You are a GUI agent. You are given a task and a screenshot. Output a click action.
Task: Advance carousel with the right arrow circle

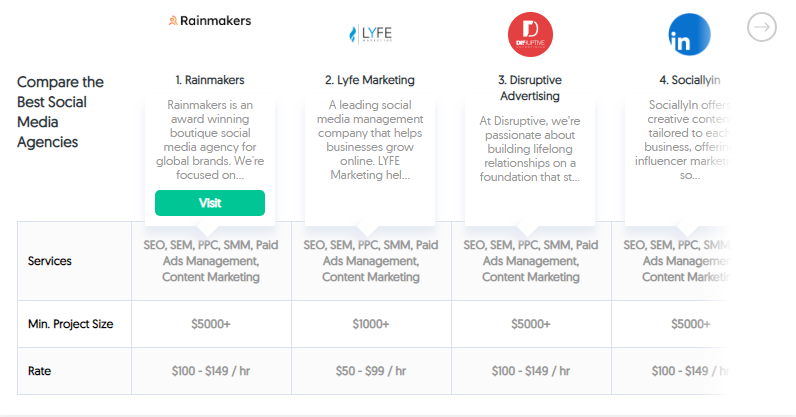[x=761, y=27]
